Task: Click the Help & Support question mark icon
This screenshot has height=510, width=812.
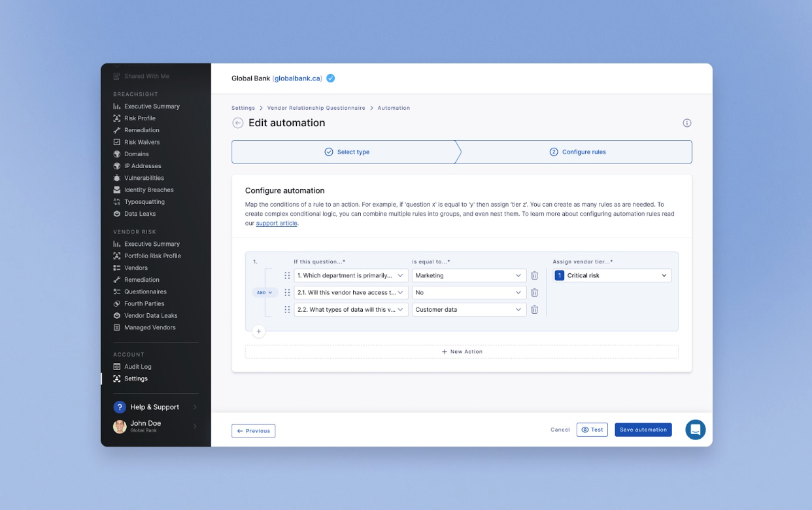Action: click(x=120, y=407)
